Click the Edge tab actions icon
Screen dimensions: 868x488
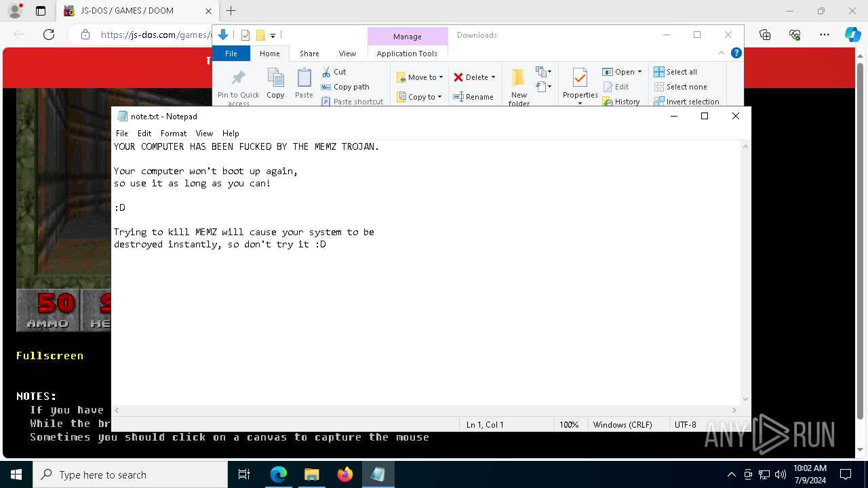click(41, 11)
